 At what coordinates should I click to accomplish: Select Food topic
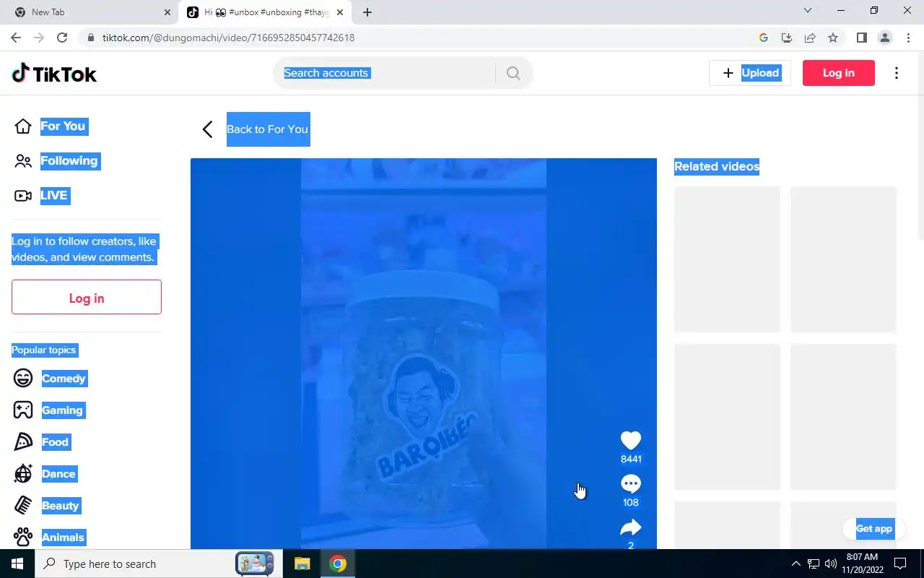click(x=56, y=442)
